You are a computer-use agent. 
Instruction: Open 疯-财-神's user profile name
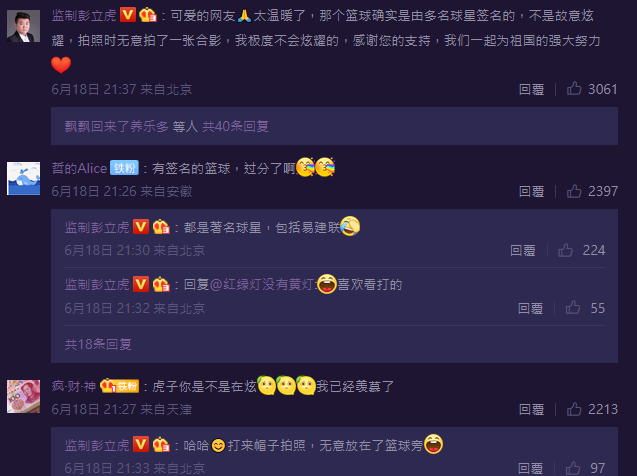pos(74,386)
